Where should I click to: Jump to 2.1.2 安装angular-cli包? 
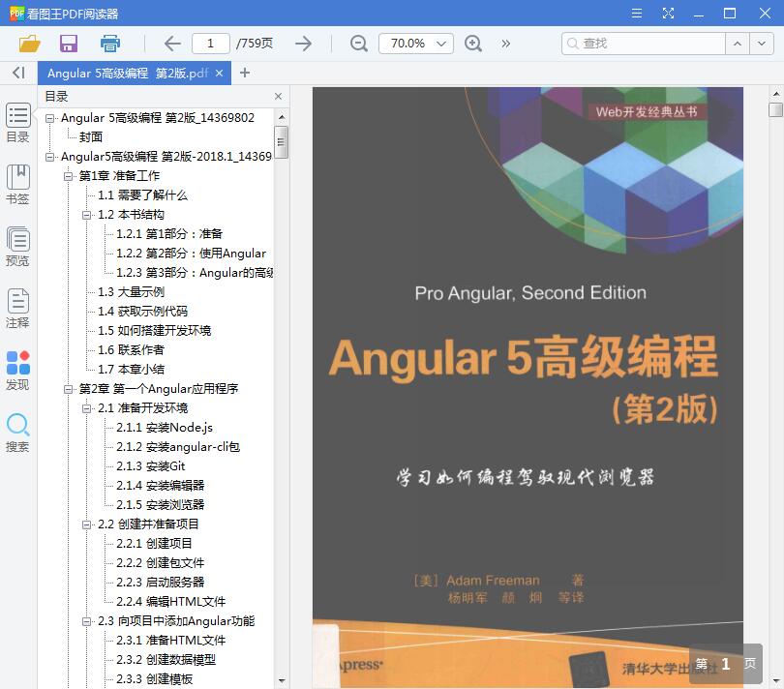(178, 447)
